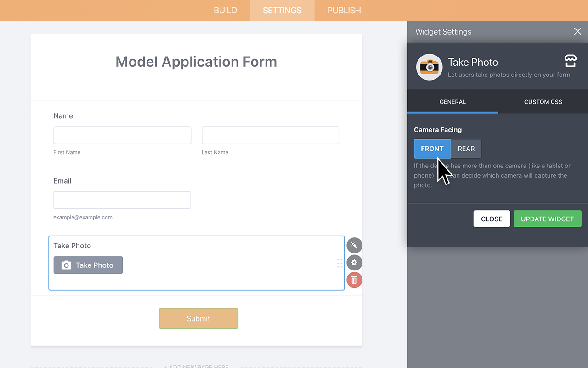
Task: Open the gear settings icon beside Take Photo
Action: click(354, 263)
